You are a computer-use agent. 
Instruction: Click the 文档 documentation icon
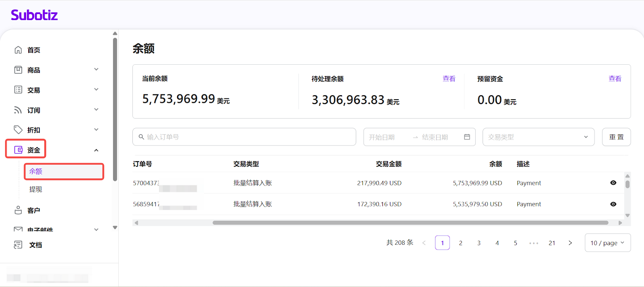[x=18, y=245]
